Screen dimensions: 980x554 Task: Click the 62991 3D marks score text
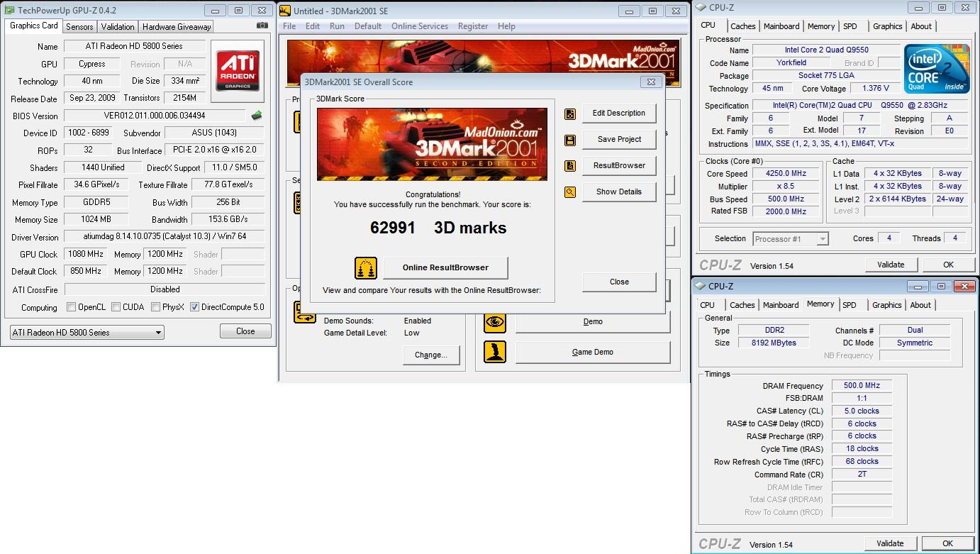click(x=438, y=228)
